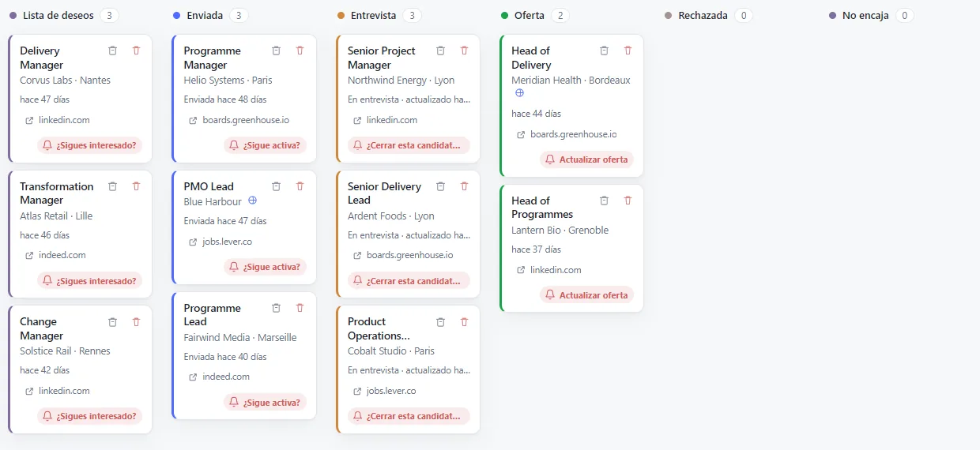Delete the Programme Manager card via red trash
Screen dimensions: 980x450
click(300, 51)
